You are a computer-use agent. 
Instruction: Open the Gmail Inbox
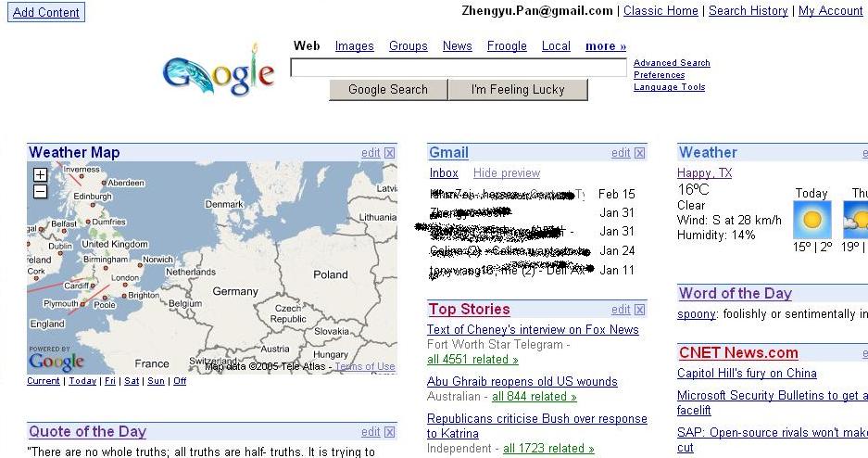tap(444, 173)
